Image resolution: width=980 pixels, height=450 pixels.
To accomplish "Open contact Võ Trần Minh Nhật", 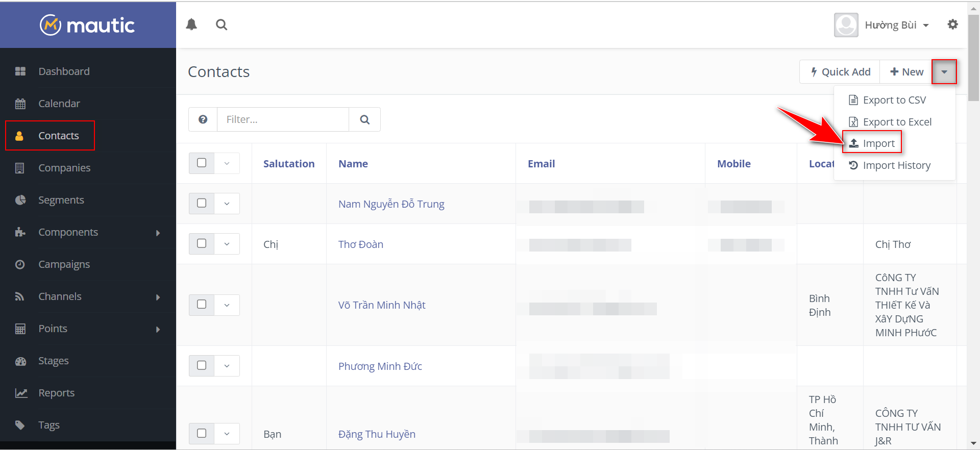I will (382, 305).
